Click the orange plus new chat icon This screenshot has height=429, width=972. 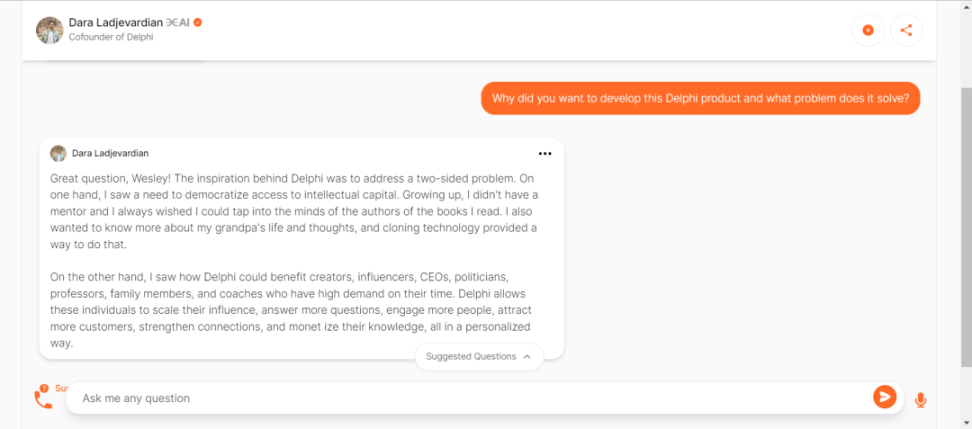tap(867, 30)
